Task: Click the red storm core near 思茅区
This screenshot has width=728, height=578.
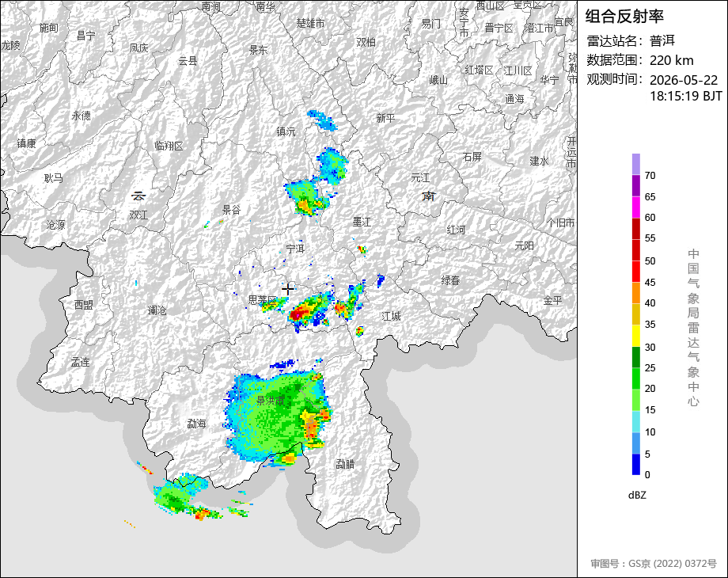Action: (298, 314)
